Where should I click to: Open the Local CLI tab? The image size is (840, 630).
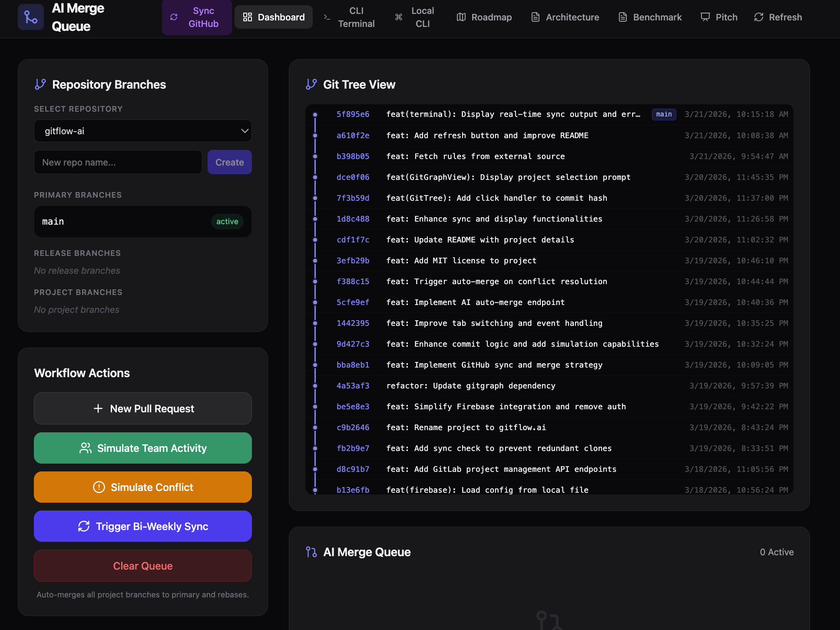click(x=415, y=17)
